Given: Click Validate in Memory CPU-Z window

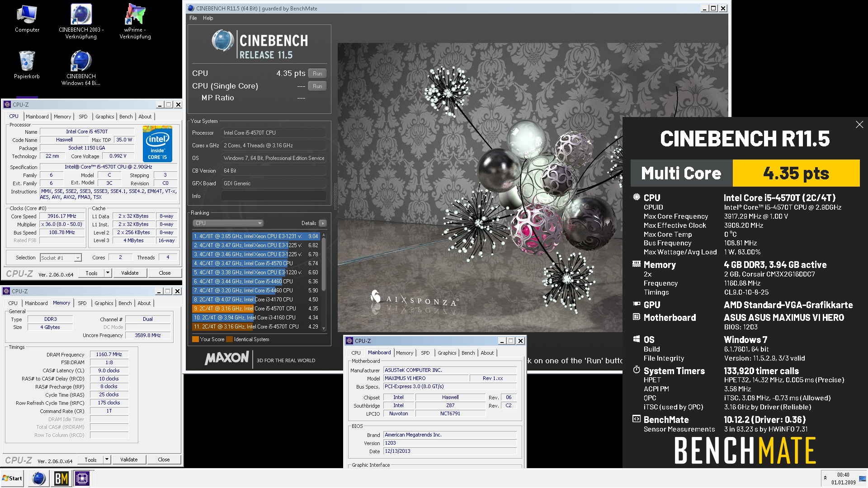Looking at the screenshot, I should click(129, 460).
